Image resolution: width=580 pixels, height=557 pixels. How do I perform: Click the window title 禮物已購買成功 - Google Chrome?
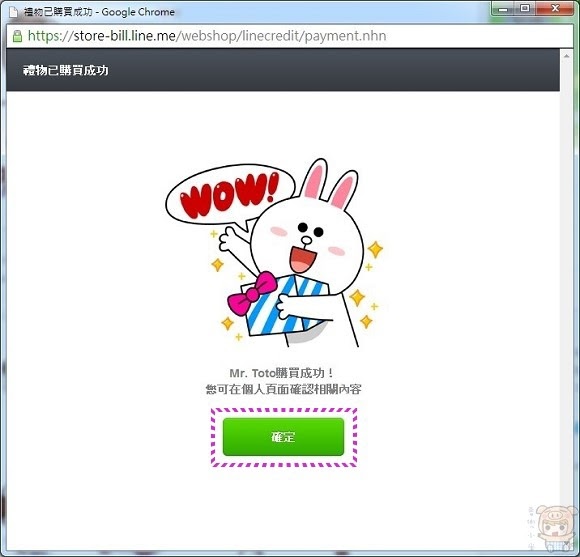point(99,12)
